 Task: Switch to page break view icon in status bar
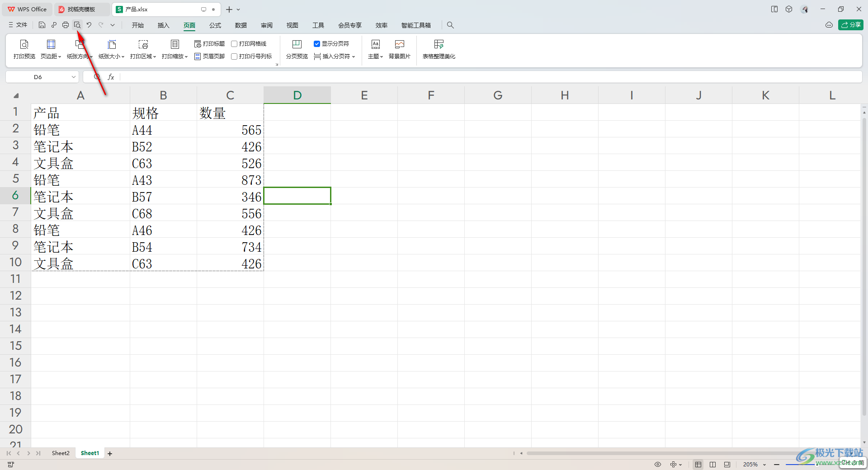point(727,465)
